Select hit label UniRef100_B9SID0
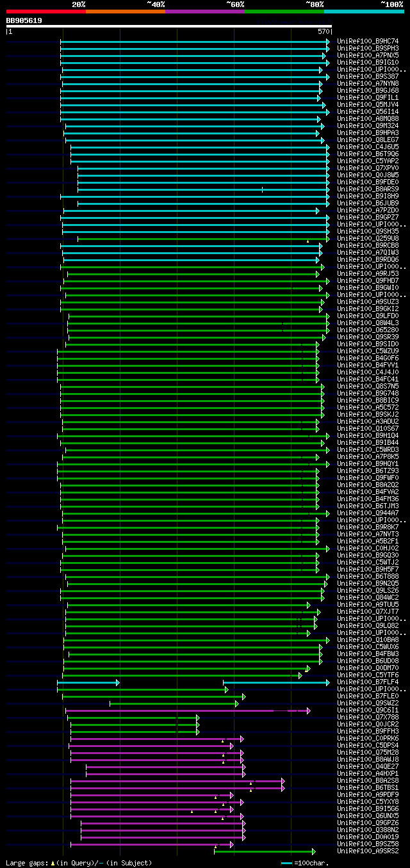 [368, 344]
